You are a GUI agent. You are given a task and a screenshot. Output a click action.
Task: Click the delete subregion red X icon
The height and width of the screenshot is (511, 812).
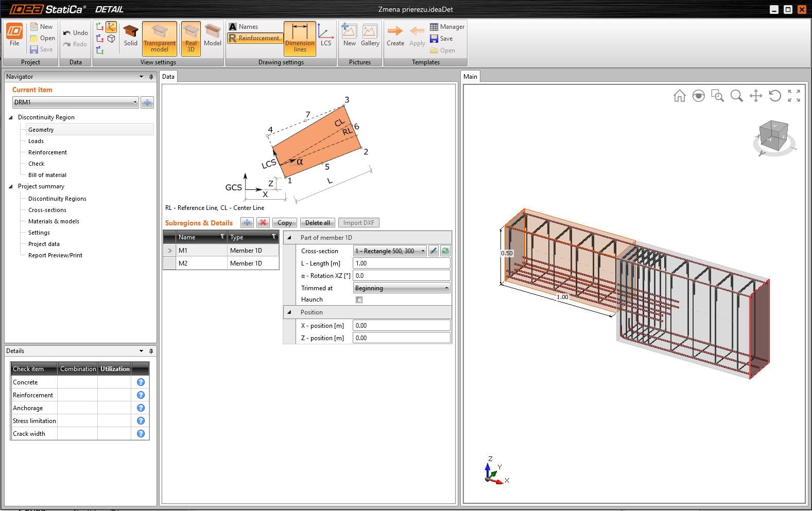(263, 223)
